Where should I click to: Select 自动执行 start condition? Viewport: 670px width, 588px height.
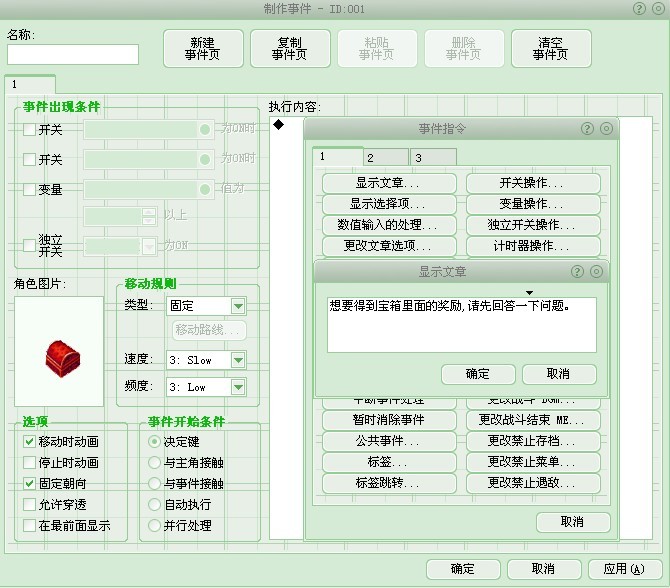tap(154, 504)
